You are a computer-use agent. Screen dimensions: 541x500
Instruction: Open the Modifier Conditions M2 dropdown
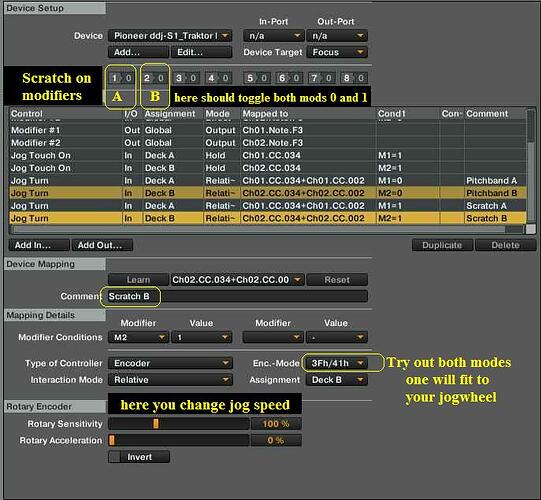click(x=138, y=337)
